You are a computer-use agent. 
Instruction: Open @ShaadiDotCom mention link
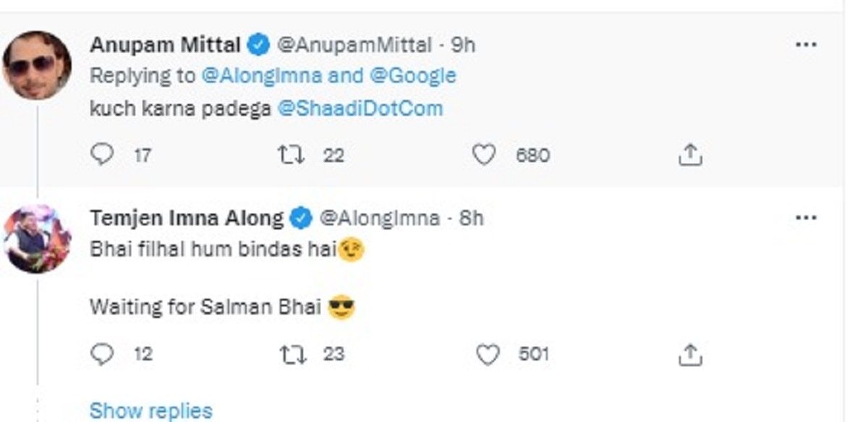pos(359,109)
